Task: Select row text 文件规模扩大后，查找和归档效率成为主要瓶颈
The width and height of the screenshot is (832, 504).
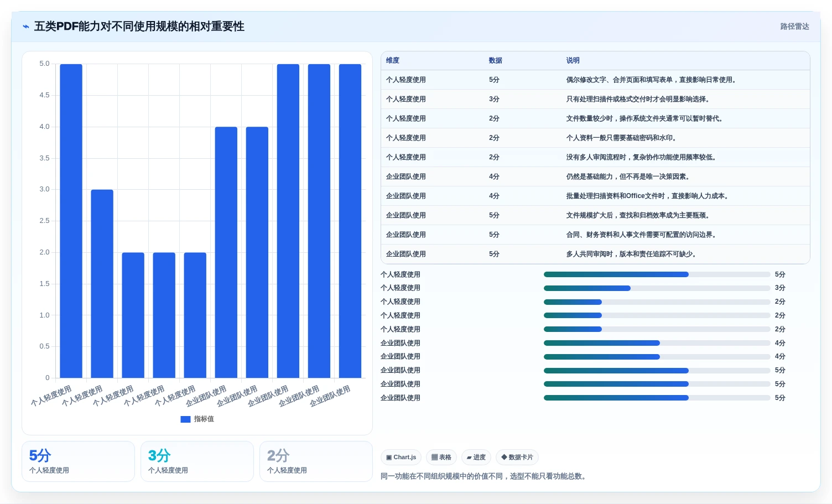Action: (636, 215)
